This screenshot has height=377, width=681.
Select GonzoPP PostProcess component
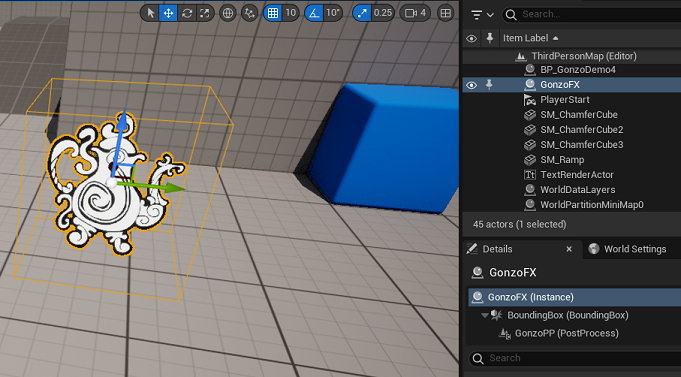pyautogui.click(x=566, y=333)
